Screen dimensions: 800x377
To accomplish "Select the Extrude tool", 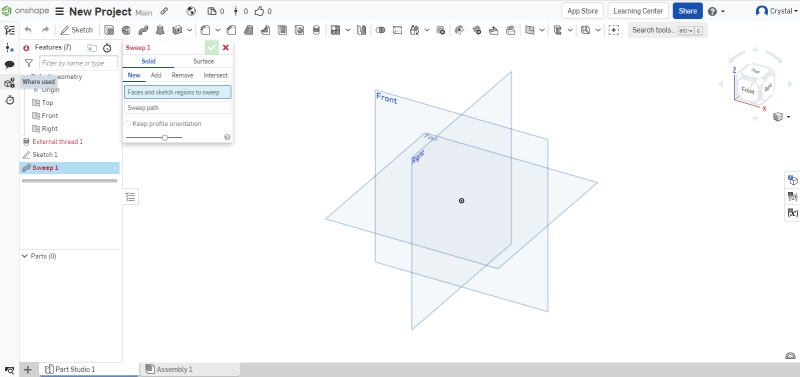I will [x=109, y=30].
